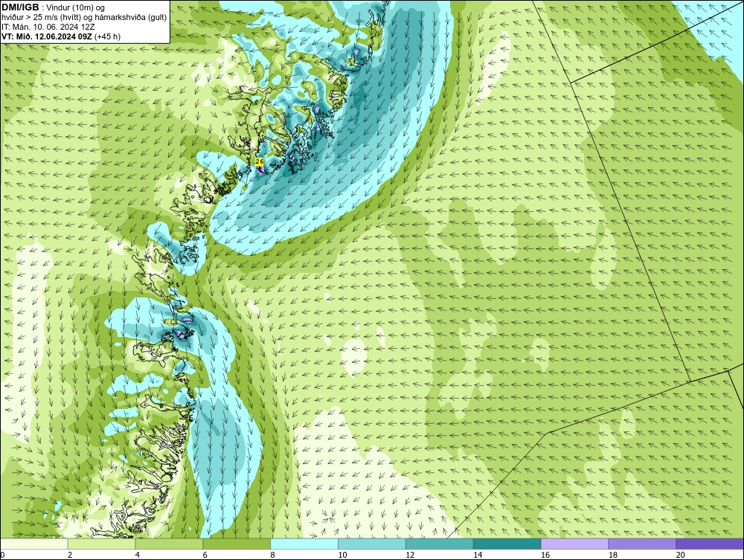Click the legend scale label 10

tap(342, 555)
